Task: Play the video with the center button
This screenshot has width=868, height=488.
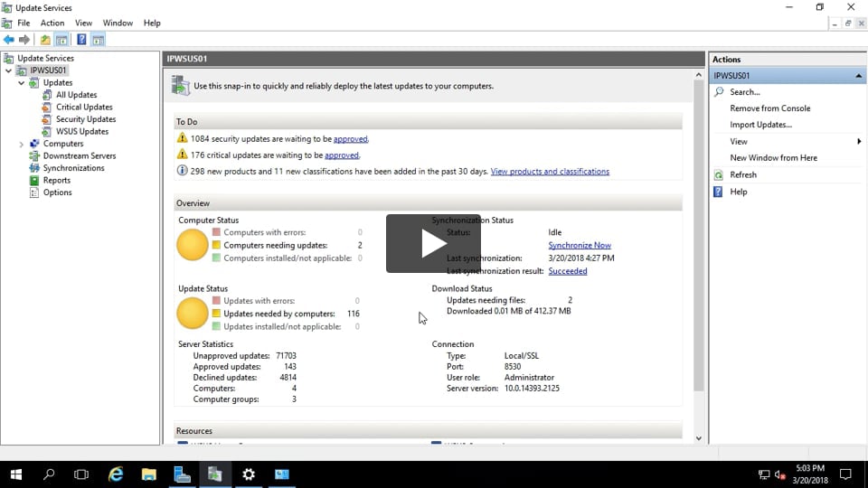Action: pos(433,243)
